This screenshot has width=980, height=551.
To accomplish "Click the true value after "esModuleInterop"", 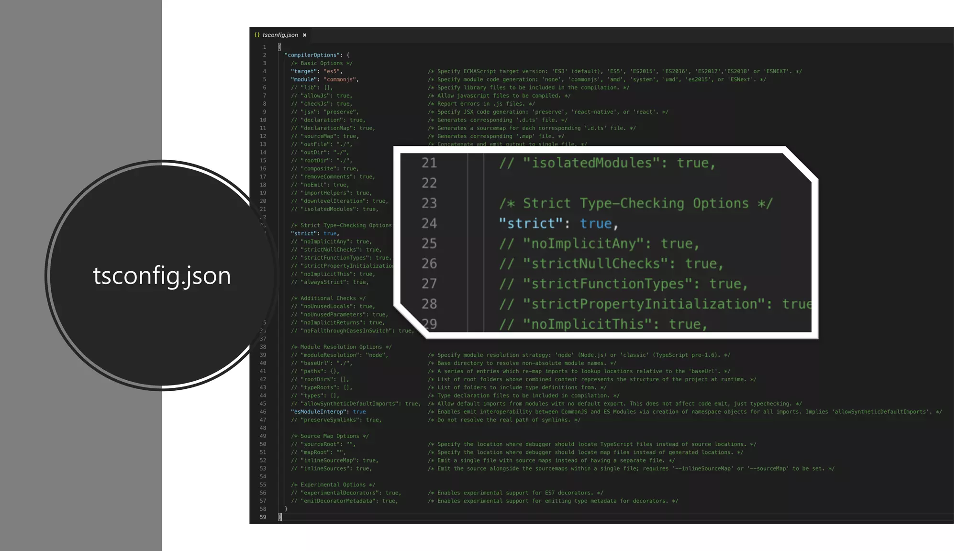I will point(359,412).
